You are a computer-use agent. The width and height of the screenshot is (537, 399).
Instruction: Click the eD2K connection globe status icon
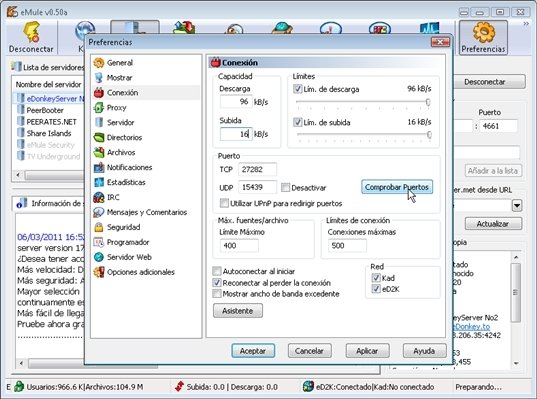308,387
